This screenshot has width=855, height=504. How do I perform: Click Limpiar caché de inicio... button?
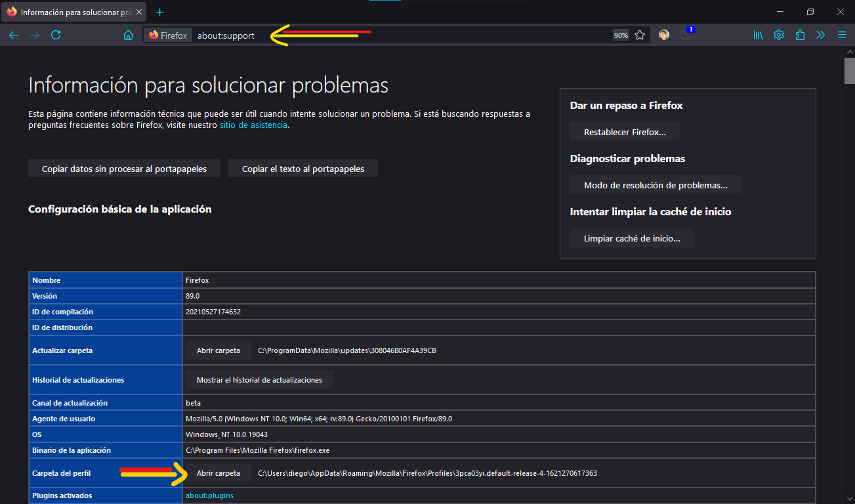click(632, 238)
